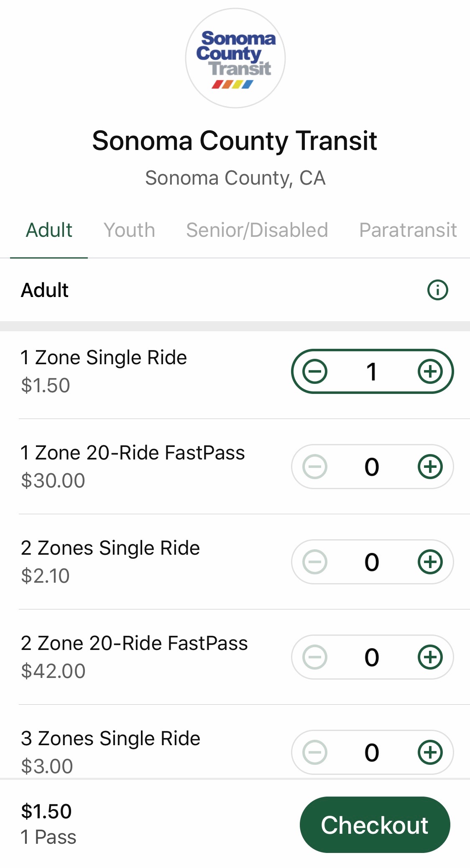Decrease 1 Zone Single Ride quantity
The image size is (470, 868).
[315, 371]
